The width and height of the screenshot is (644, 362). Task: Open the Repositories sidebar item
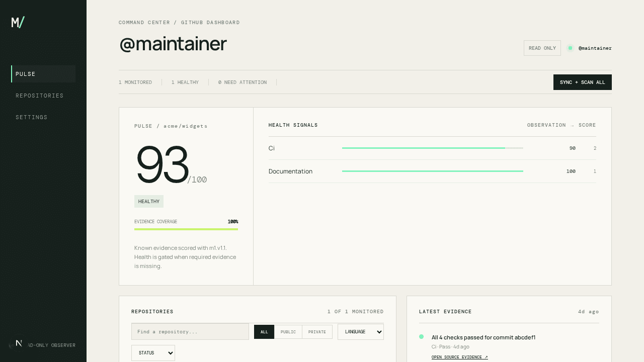[43, 96]
